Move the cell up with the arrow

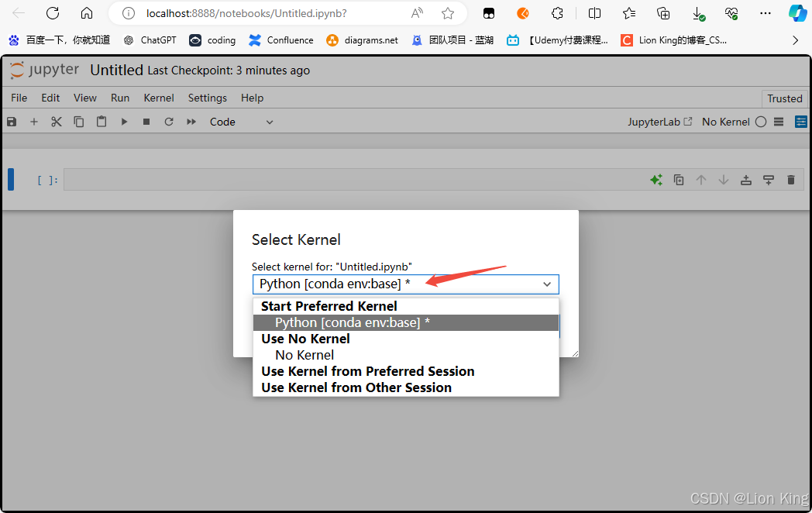click(700, 180)
